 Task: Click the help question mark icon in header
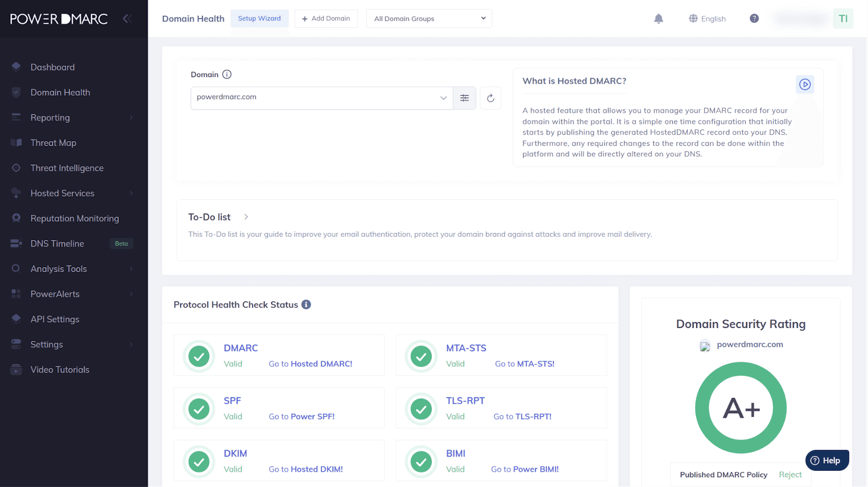coord(754,18)
